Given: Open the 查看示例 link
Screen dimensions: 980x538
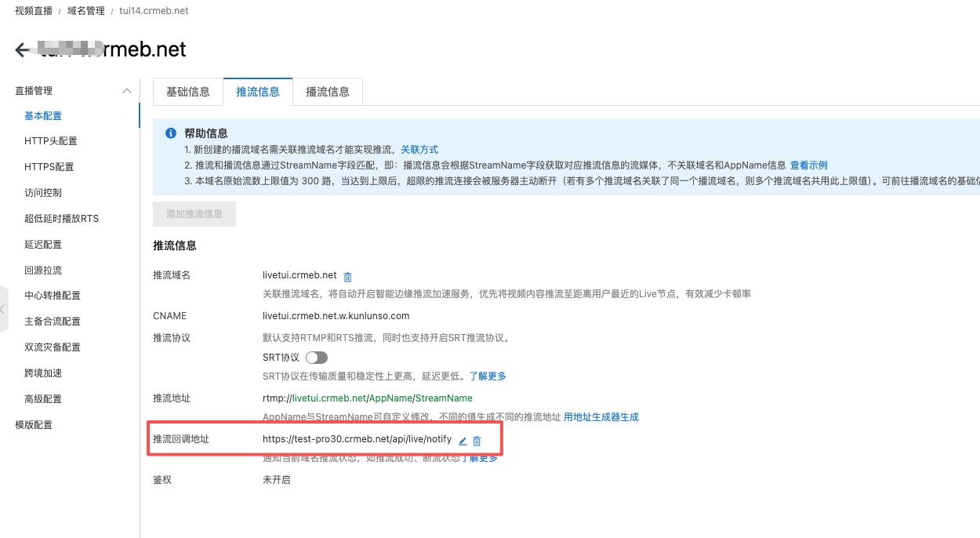Looking at the screenshot, I should click(808, 165).
